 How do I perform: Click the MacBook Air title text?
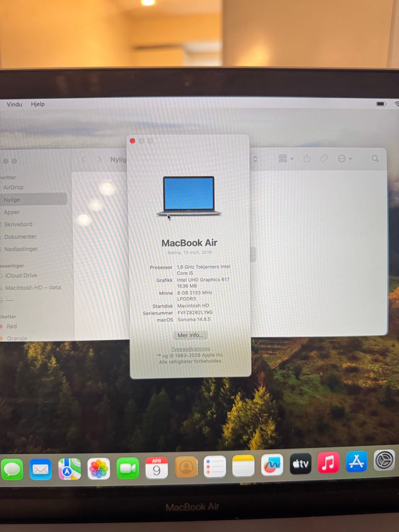pyautogui.click(x=190, y=243)
